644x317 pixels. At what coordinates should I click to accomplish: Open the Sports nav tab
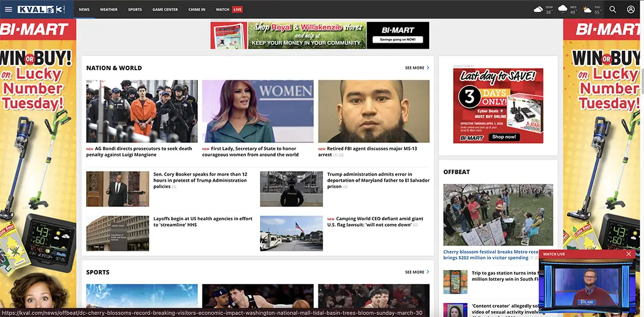pyautogui.click(x=135, y=9)
